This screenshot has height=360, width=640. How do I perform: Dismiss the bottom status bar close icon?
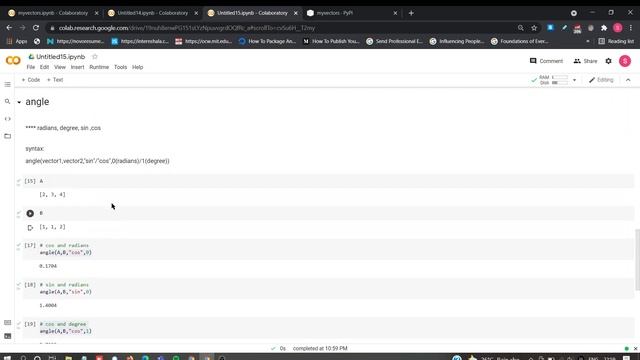[635, 349]
